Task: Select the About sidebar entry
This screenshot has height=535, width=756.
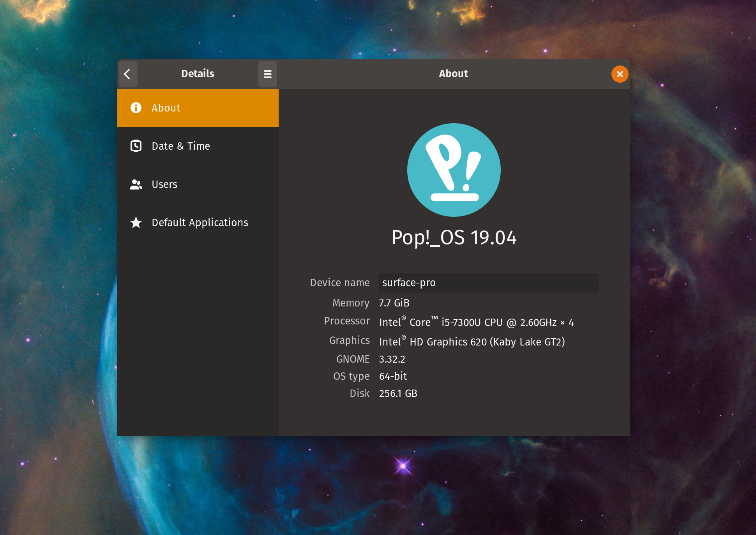Action: click(198, 108)
